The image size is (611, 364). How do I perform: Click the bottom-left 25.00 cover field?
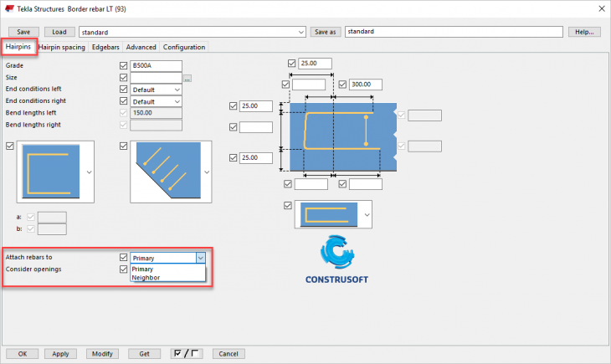pos(255,158)
